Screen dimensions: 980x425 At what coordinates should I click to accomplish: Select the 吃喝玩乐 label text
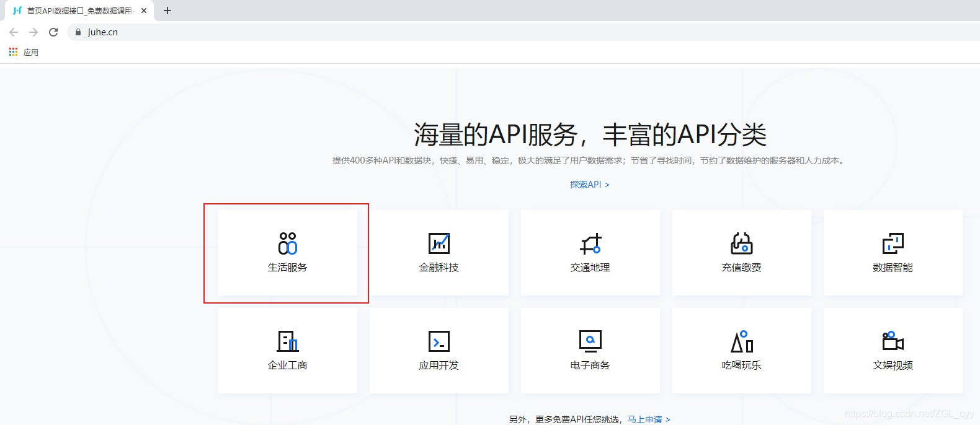(742, 366)
